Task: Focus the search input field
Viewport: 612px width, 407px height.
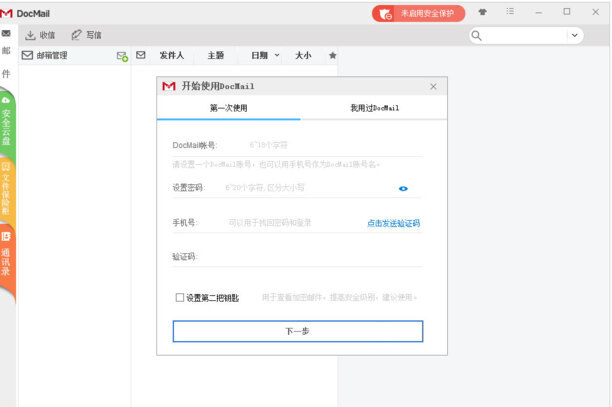Action: coord(525,36)
